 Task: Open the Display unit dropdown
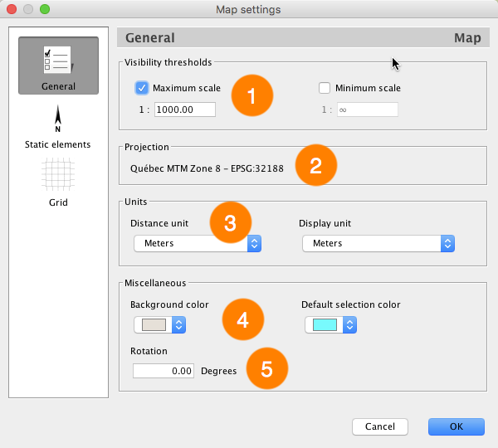[x=378, y=244]
